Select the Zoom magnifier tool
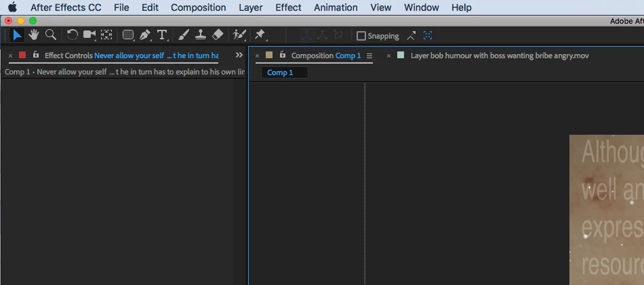This screenshot has width=644, height=285. 51,35
